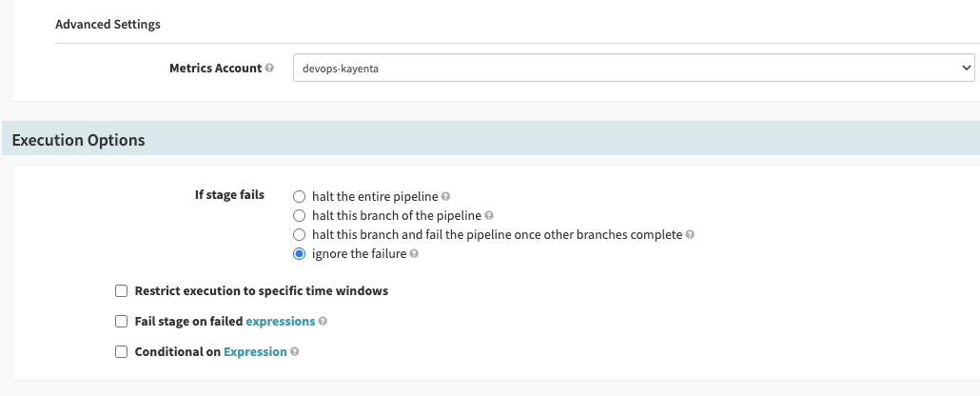Click help icon next to ignore the failure

point(415,254)
